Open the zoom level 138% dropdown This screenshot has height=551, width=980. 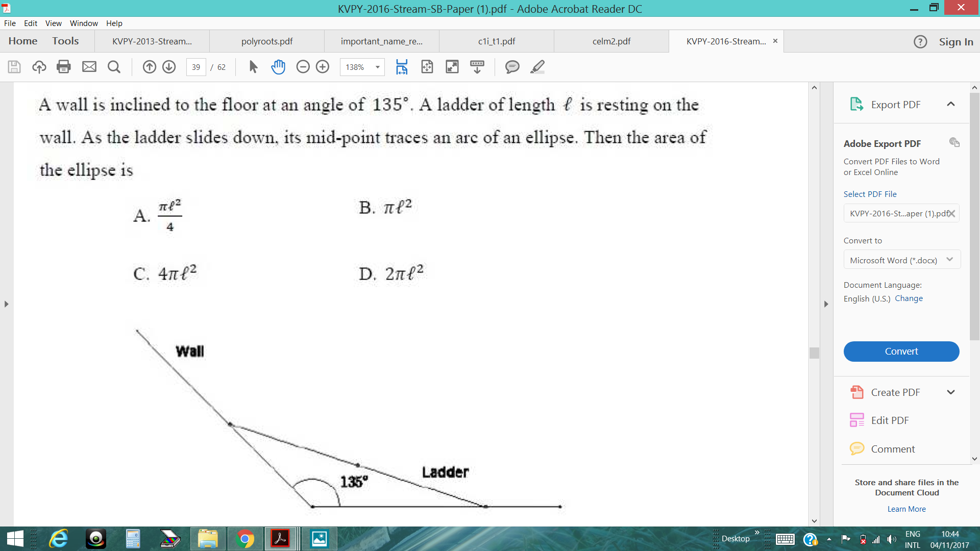(x=378, y=67)
